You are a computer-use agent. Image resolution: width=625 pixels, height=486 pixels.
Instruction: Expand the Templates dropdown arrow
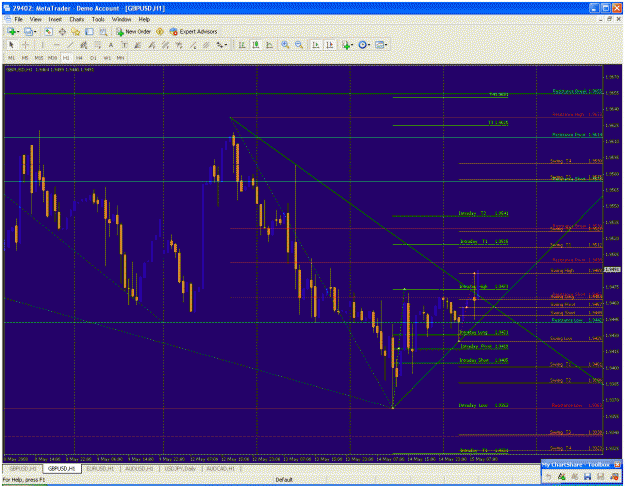386,45
